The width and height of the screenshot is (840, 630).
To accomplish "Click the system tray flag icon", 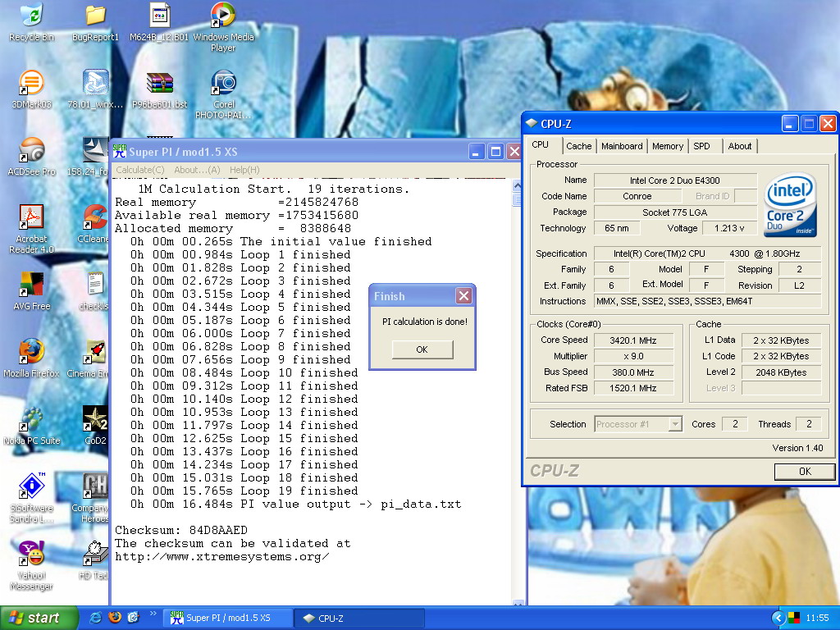I will tap(794, 619).
